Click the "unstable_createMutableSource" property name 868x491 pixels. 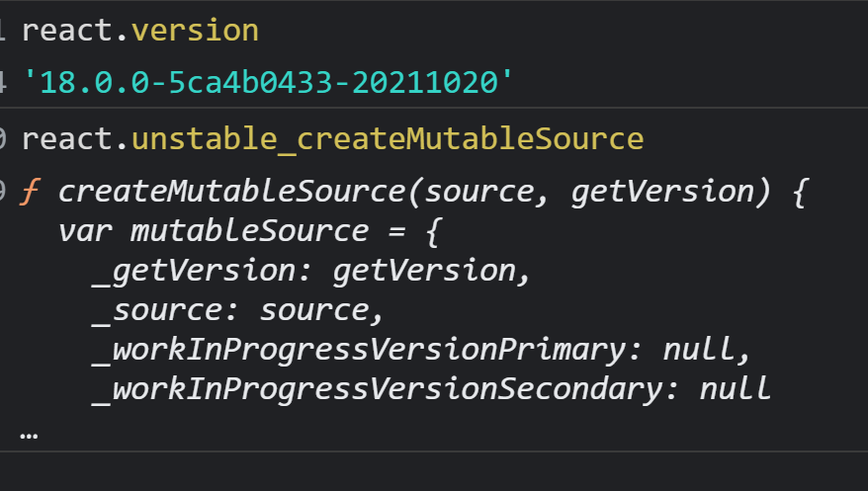[387, 138]
